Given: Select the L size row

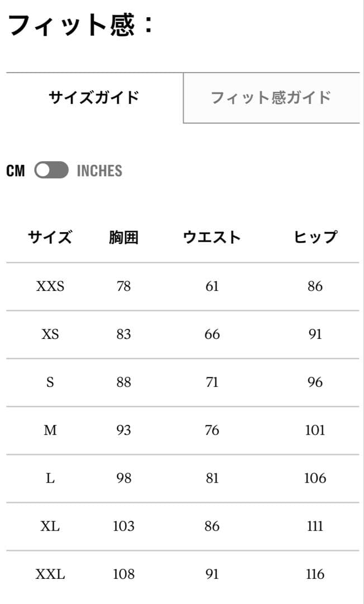Looking at the screenshot, I should (x=50, y=478).
